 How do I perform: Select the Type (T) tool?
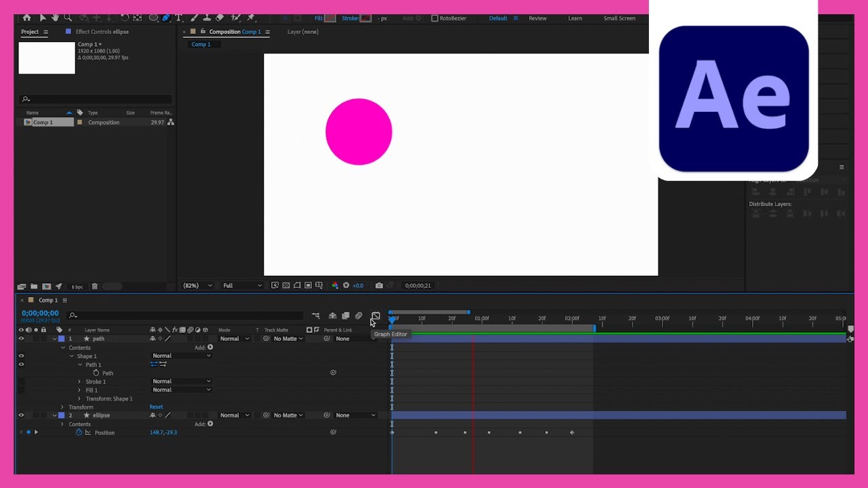coord(178,18)
